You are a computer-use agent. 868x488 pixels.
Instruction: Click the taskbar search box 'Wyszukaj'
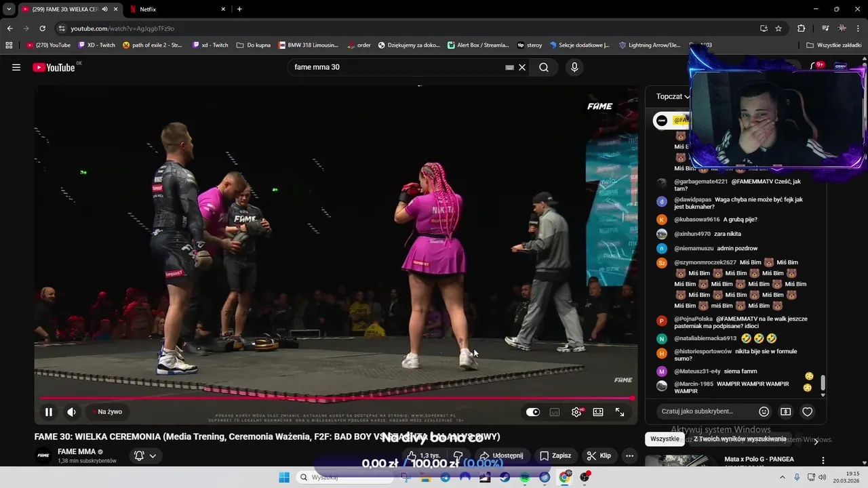coord(346,477)
